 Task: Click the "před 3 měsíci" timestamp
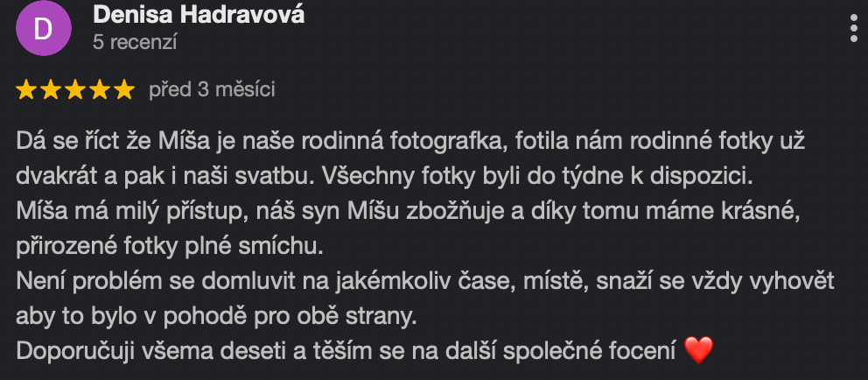coord(212,89)
